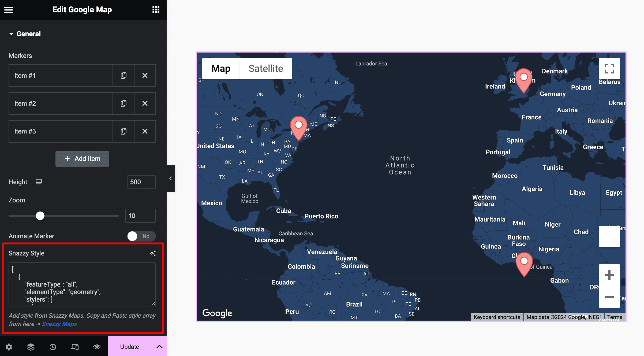644x356 pixels.
Task: Open the History icon
Action: [53, 347]
